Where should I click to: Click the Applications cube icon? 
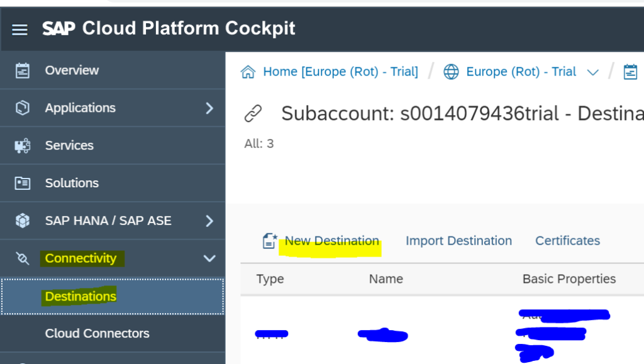(23, 108)
